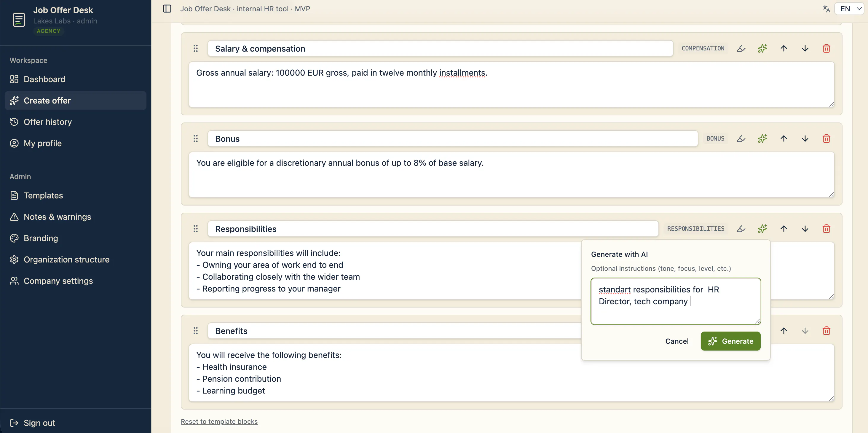The image size is (868, 433).
Task: Toggle the sidebar panel icon
Action: pos(167,9)
